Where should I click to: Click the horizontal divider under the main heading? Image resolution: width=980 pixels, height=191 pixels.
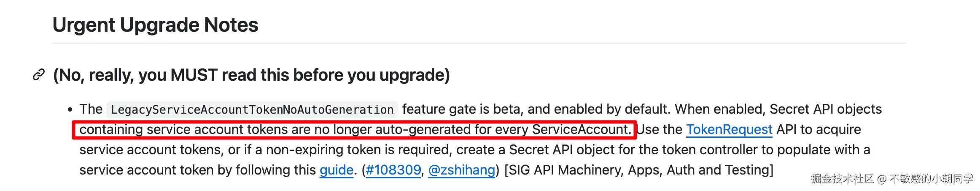(x=479, y=43)
